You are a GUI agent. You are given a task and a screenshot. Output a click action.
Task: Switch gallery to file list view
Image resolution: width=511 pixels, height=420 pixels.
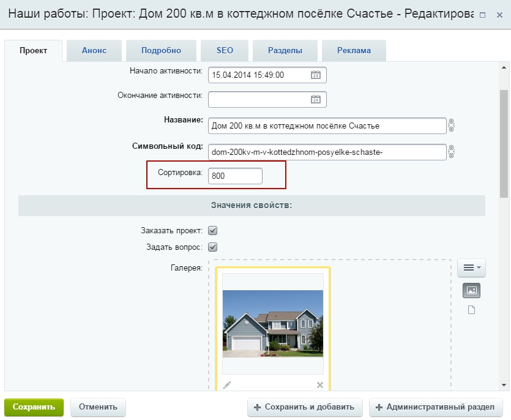coord(471,310)
